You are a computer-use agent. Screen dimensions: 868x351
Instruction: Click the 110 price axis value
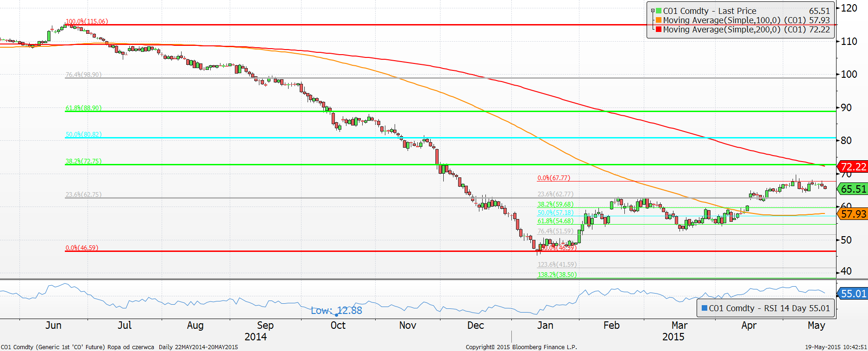849,41
